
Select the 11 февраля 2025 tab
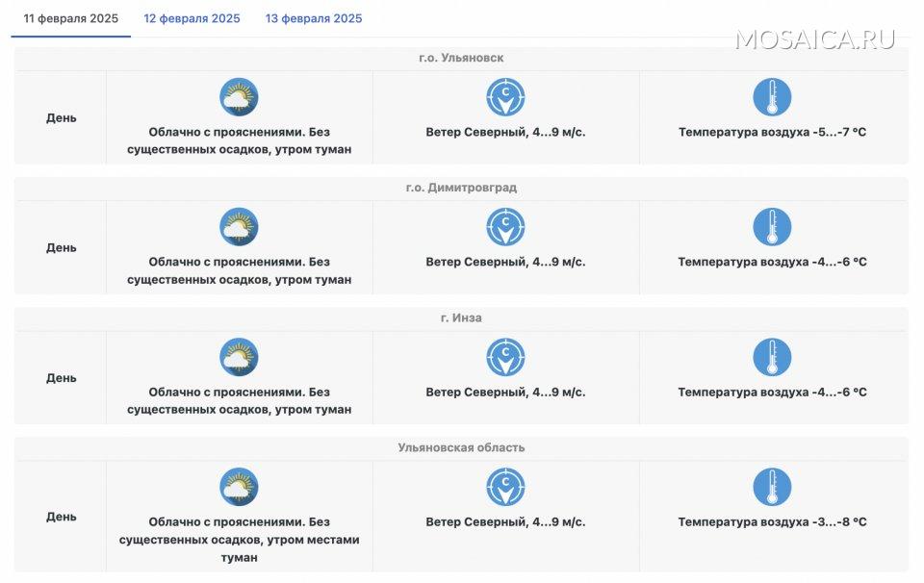(70, 19)
